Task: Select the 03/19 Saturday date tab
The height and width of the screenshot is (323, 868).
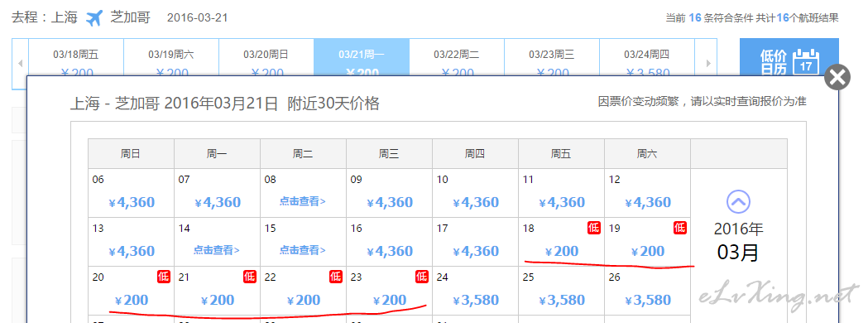Action: (x=171, y=57)
